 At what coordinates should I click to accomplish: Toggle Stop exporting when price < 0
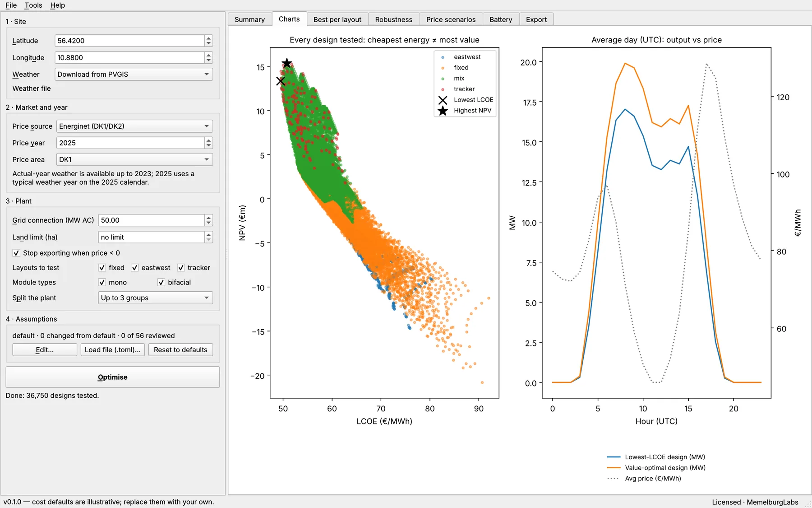point(16,253)
